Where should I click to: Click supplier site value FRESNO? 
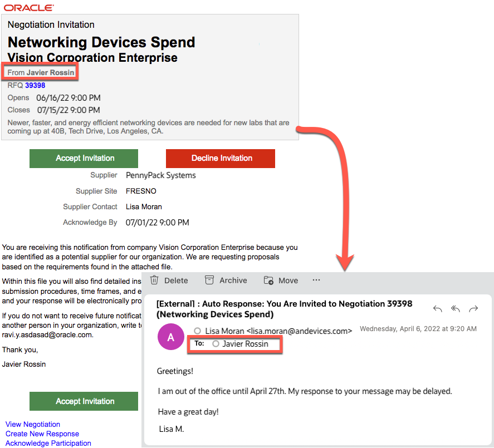point(141,191)
